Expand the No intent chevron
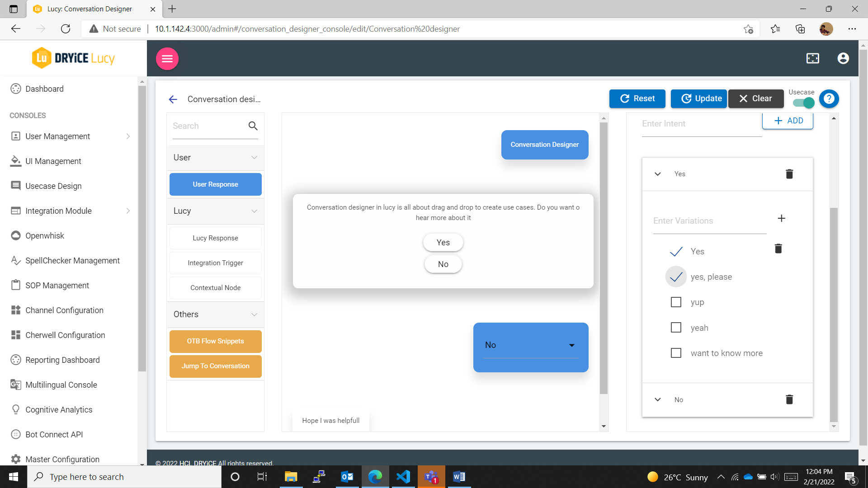The image size is (868, 488). click(658, 399)
